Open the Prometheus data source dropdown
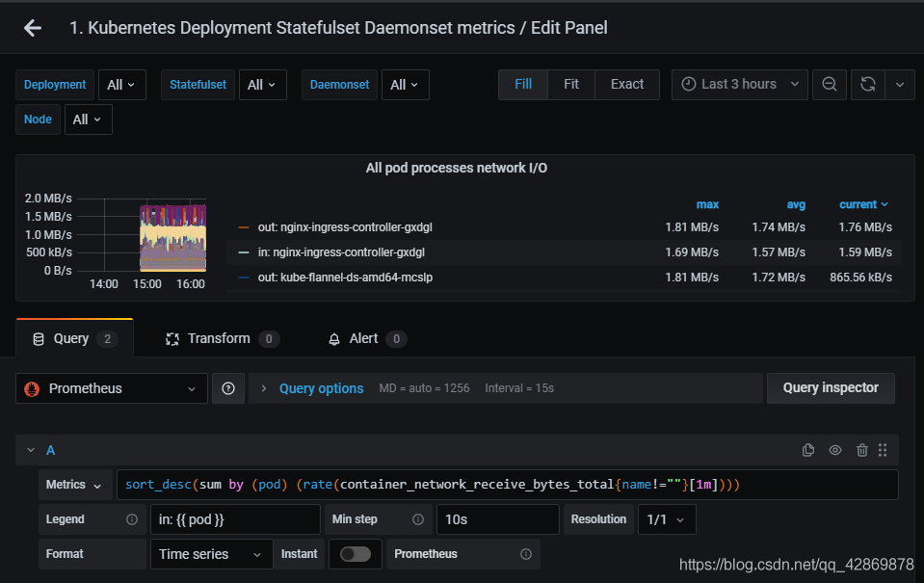Image resolution: width=924 pixels, height=583 pixels. click(x=112, y=388)
